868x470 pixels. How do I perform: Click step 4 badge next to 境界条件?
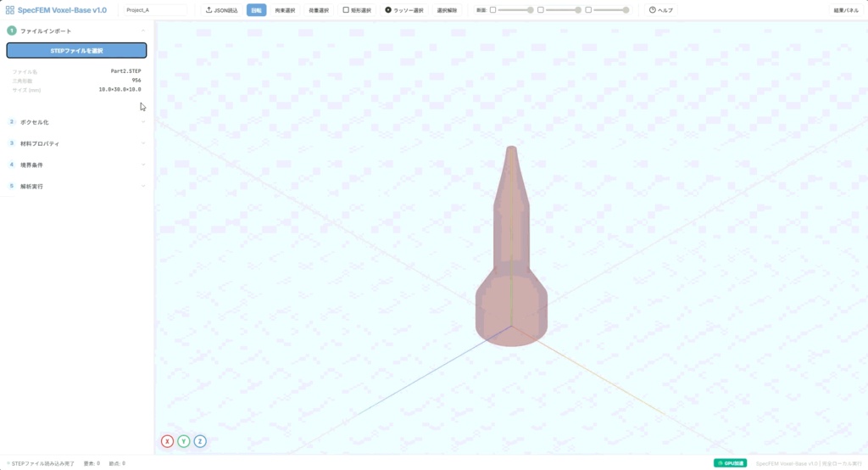click(12, 165)
